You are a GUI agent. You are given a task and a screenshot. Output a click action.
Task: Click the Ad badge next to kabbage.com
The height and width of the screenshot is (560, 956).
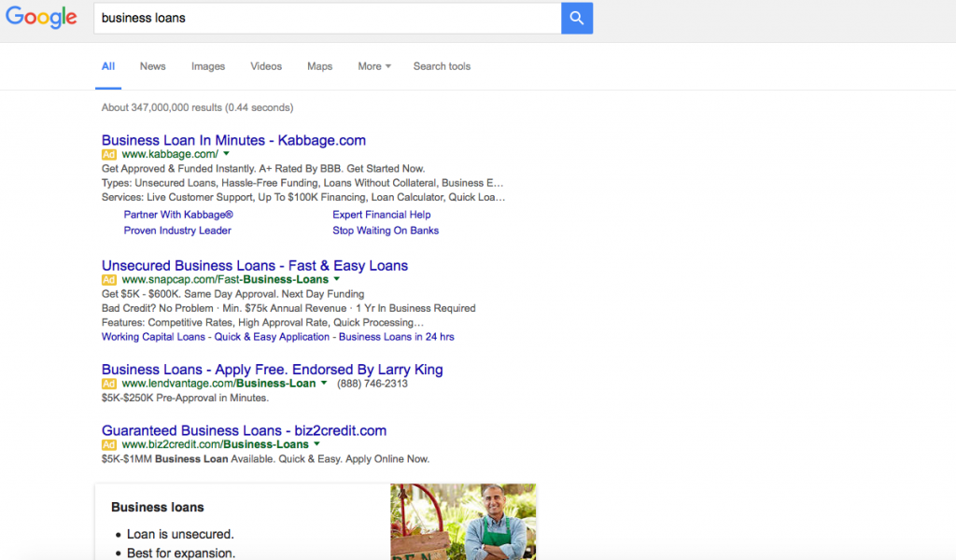coord(107,153)
